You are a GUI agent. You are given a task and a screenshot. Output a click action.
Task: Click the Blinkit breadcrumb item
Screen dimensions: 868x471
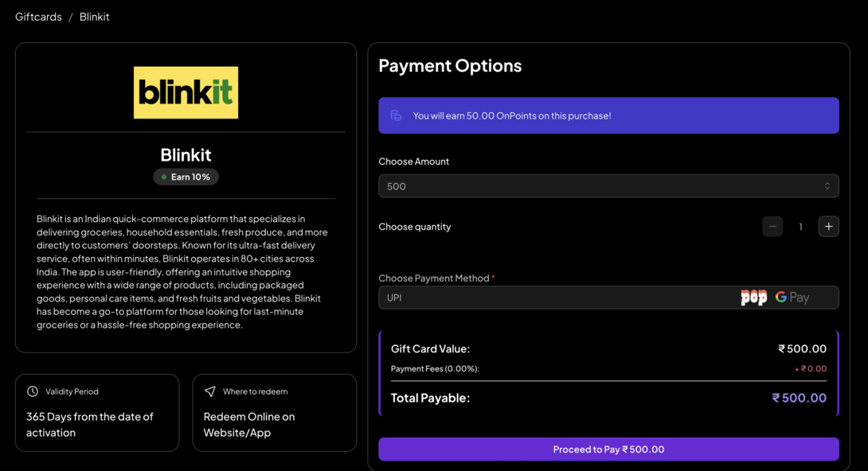(94, 17)
